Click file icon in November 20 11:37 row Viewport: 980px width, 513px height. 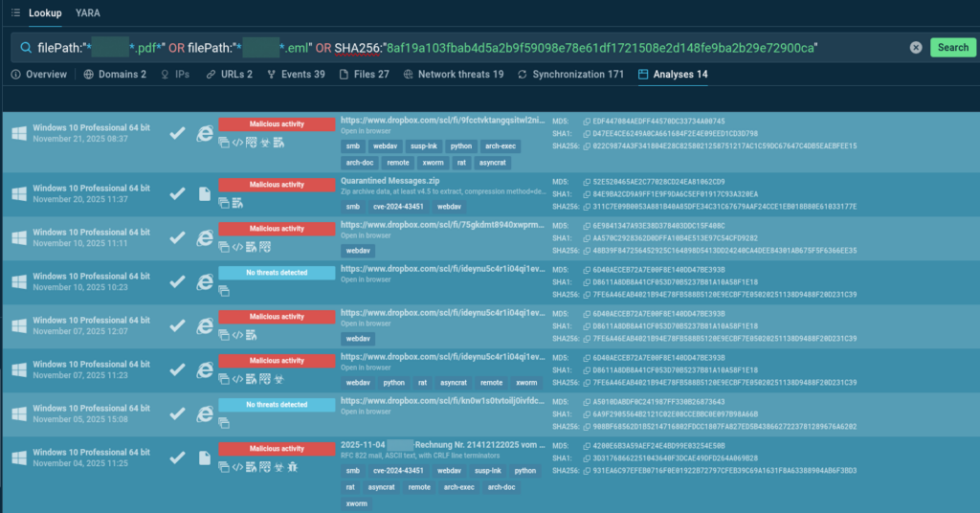pos(204,193)
